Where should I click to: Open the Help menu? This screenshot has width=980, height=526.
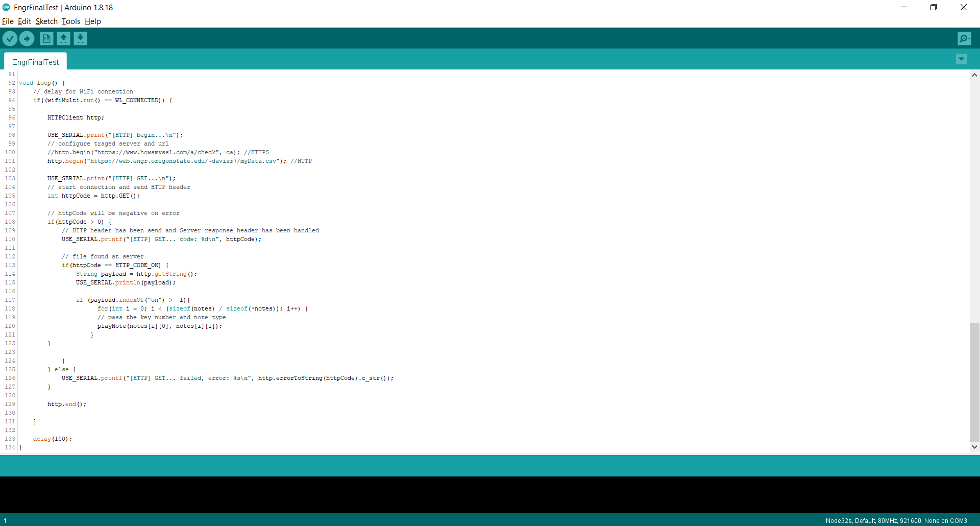[93, 21]
